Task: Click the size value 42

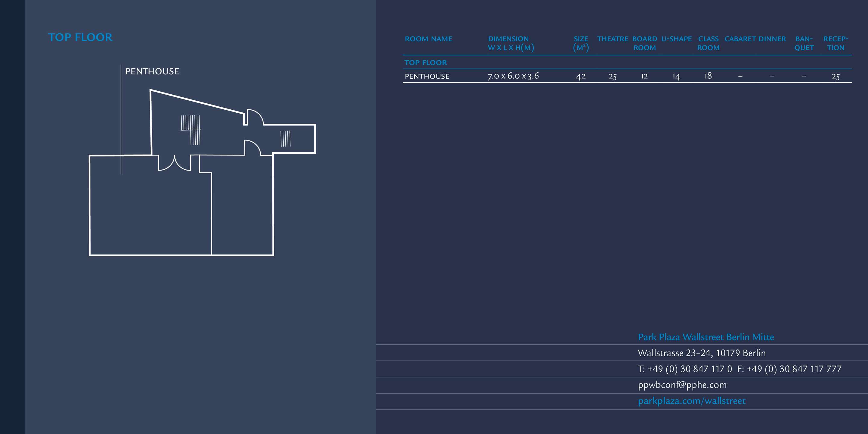Action: coord(581,76)
